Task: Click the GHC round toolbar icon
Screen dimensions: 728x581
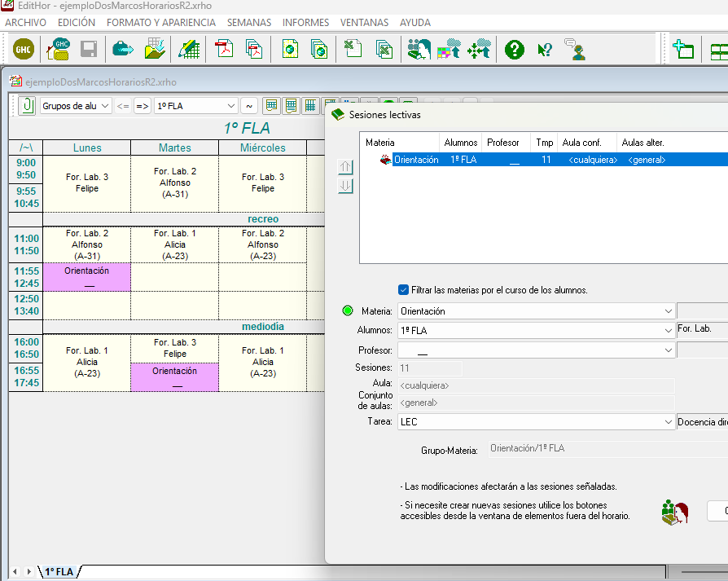Action: pyautogui.click(x=24, y=49)
